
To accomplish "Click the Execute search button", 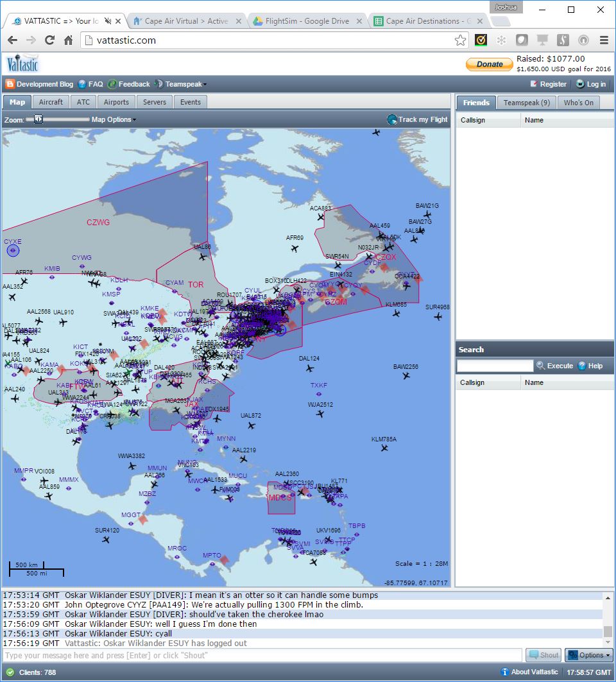I will (x=554, y=366).
